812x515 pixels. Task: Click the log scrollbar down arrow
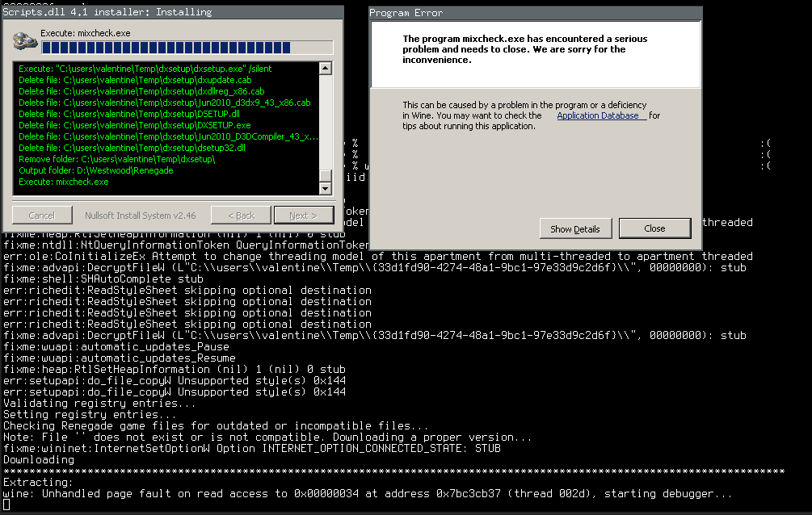point(326,189)
